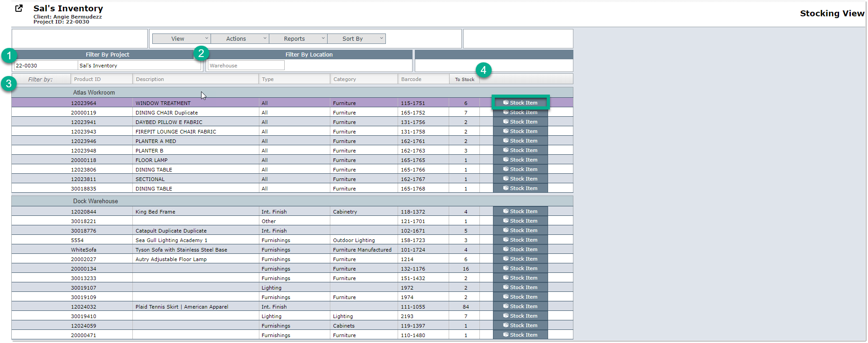Stock Item for SECTIONAL row
The width and height of the screenshot is (868, 343).
(521, 179)
